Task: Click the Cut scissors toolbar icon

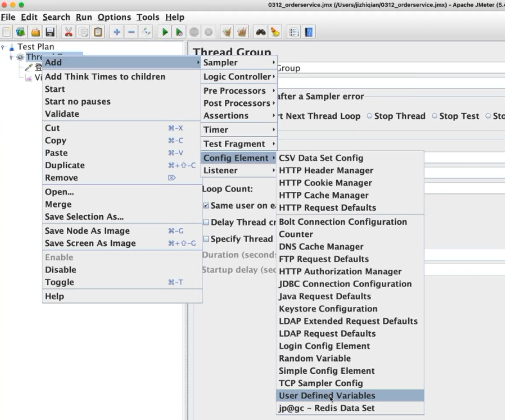Action: [x=68, y=32]
